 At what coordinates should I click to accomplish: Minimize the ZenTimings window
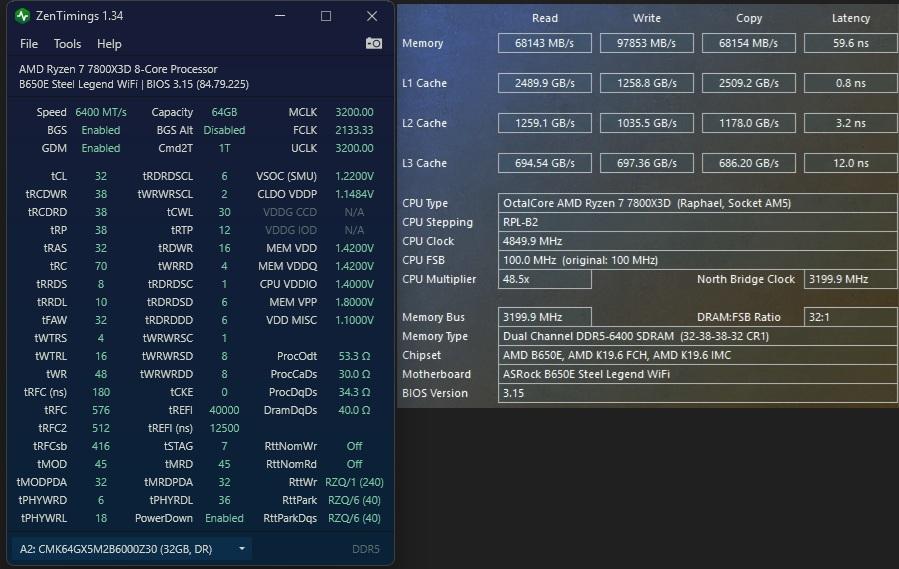(x=280, y=16)
